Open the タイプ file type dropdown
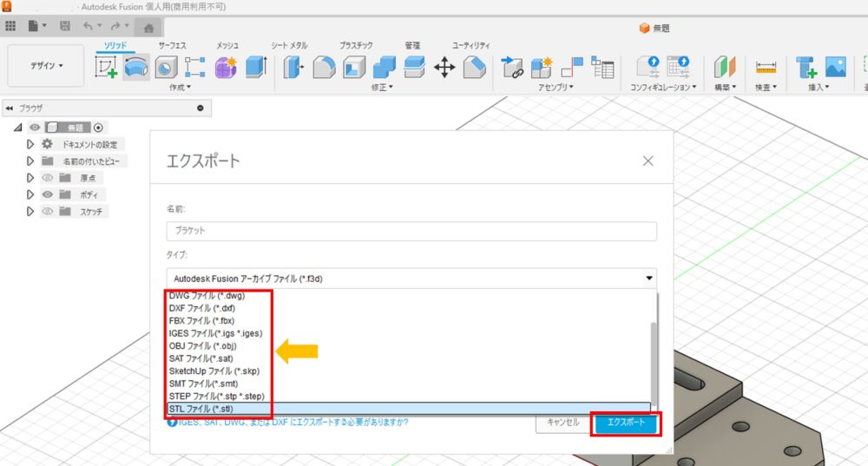Viewport: 868px width, 466px height. pos(411,279)
